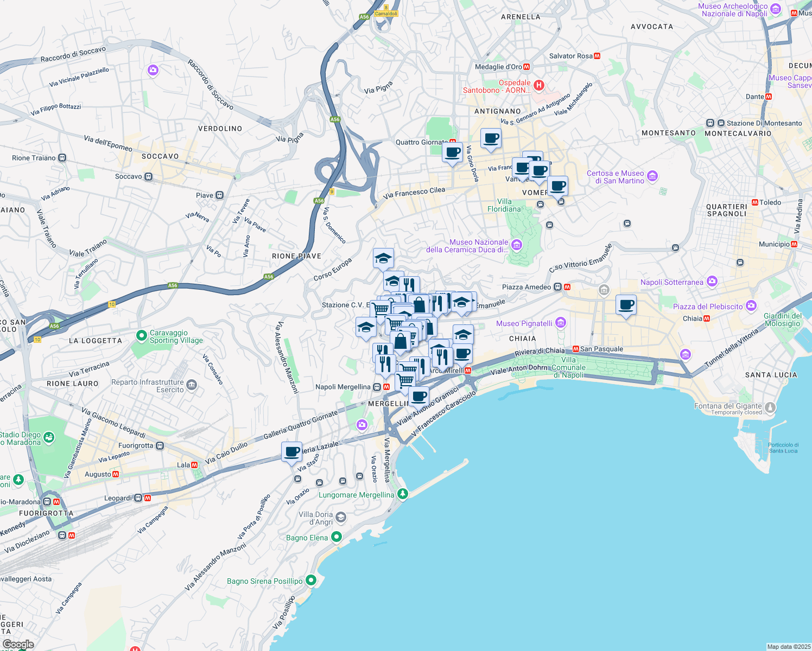The width and height of the screenshot is (812, 651).
Task: Select Municipio metro station icon
Action: (795, 244)
